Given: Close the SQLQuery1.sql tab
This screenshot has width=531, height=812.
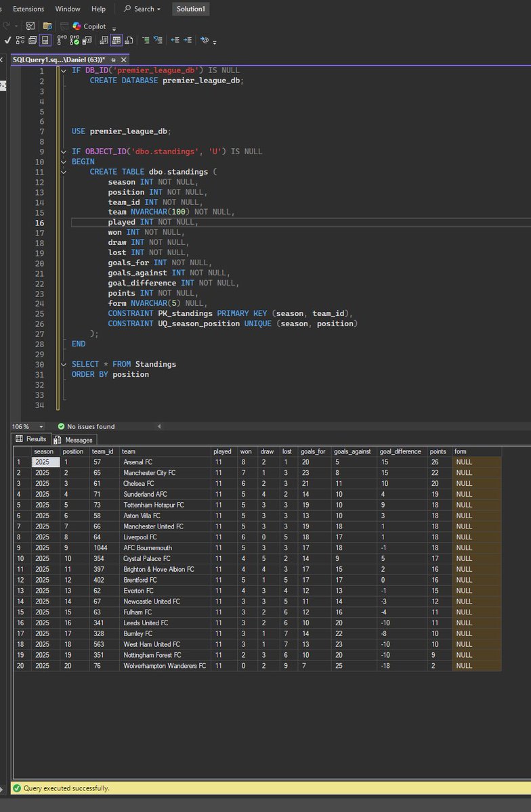Looking at the screenshot, I should [123, 60].
